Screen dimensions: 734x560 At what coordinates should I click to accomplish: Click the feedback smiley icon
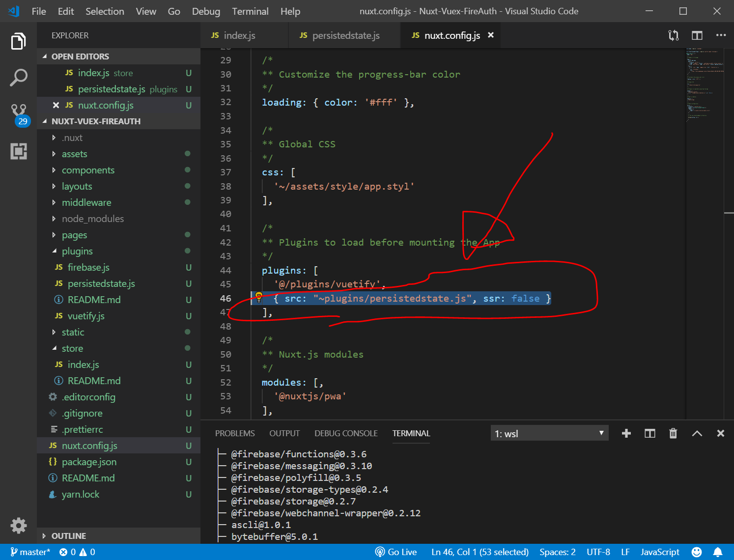coord(697,552)
